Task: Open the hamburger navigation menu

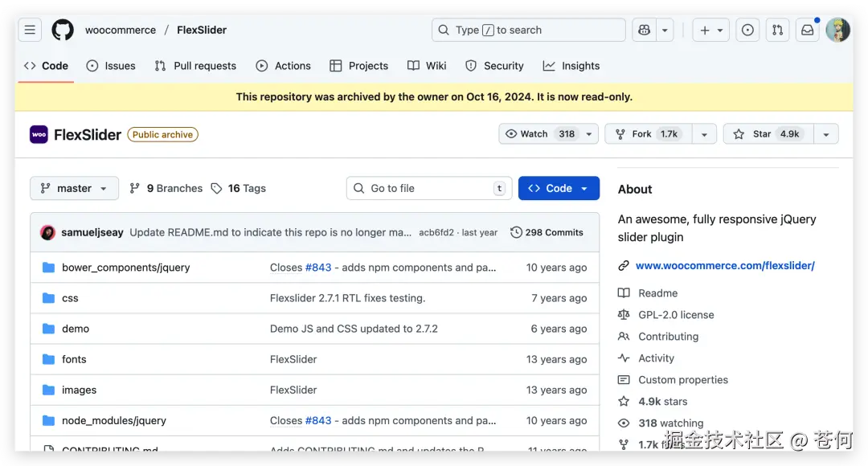Action: [30, 31]
